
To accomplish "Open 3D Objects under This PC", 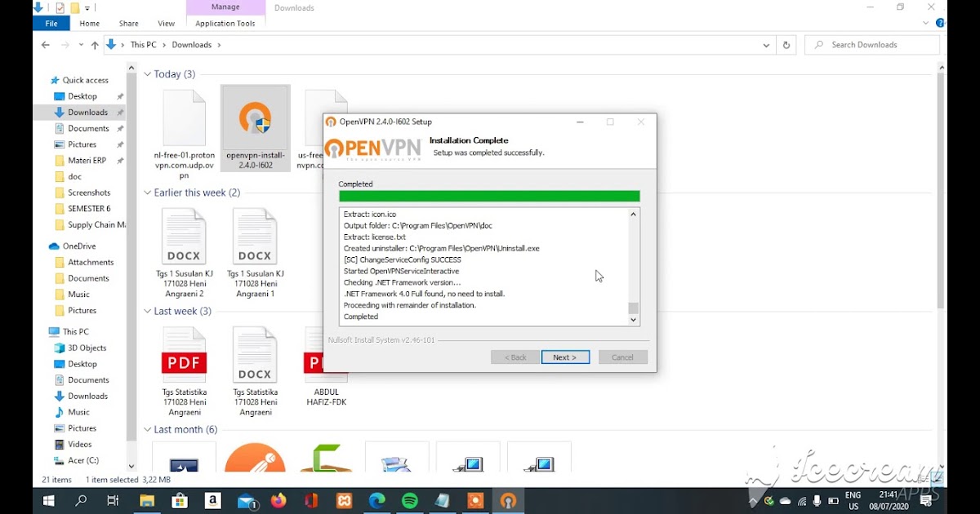I will [87, 348].
